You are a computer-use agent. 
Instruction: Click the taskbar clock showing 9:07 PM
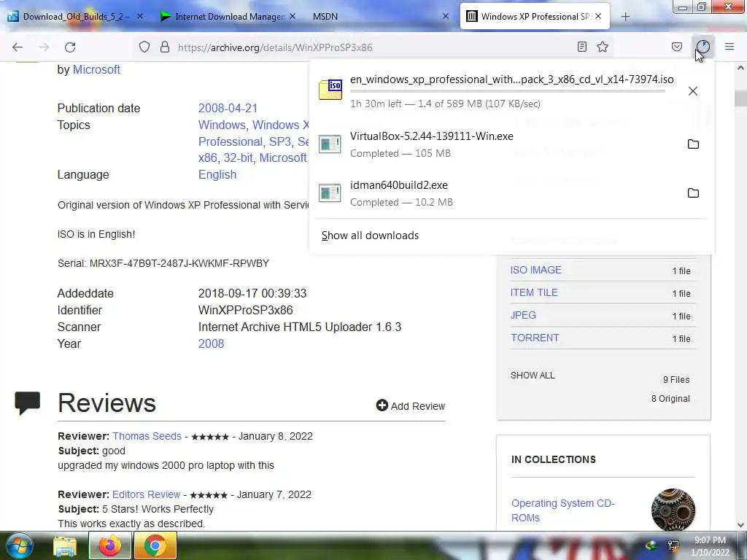coord(710,546)
